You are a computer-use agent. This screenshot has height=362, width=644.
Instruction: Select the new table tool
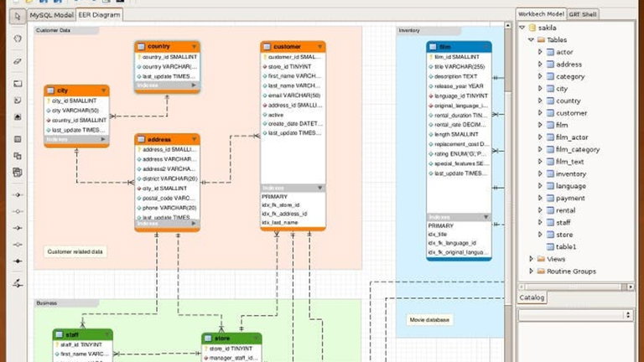click(18, 140)
